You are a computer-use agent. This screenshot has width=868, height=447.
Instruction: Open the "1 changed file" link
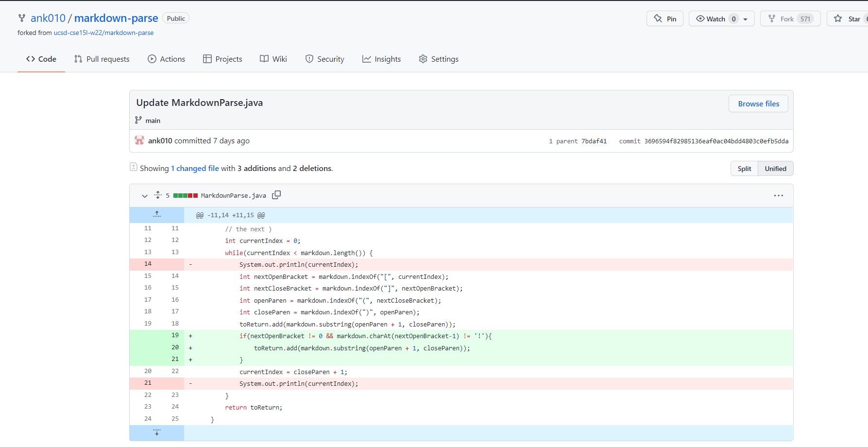click(x=195, y=168)
